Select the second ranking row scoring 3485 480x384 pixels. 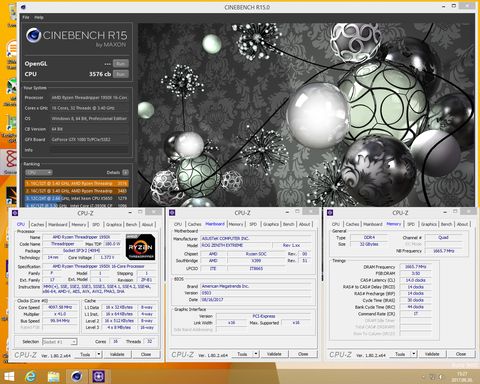point(76,191)
